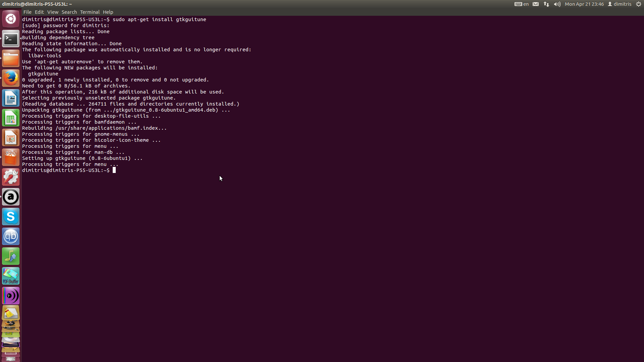
Task: Expand the sound volume indicator
Action: tap(557, 4)
